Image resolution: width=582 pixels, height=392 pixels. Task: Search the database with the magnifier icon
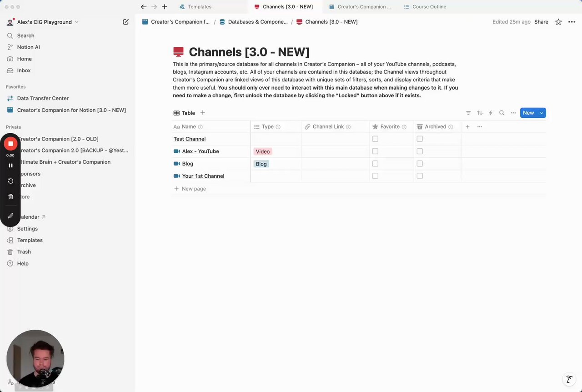(502, 113)
